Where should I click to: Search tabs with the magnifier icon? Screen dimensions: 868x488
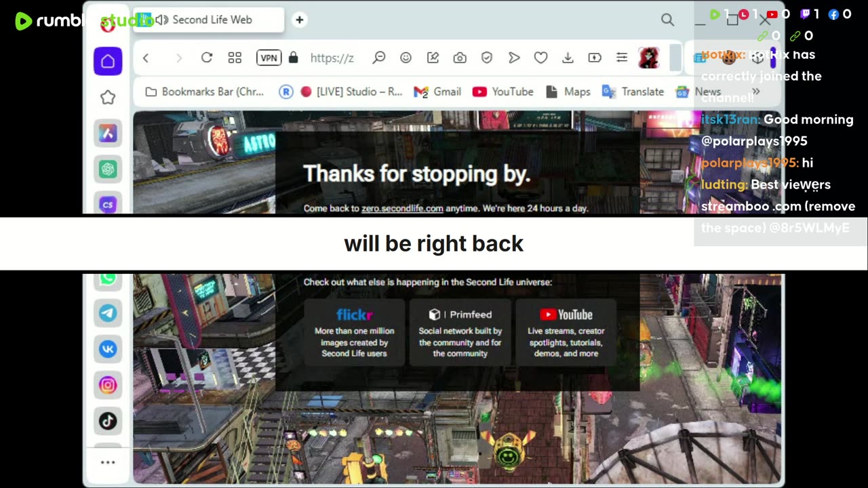pos(668,20)
